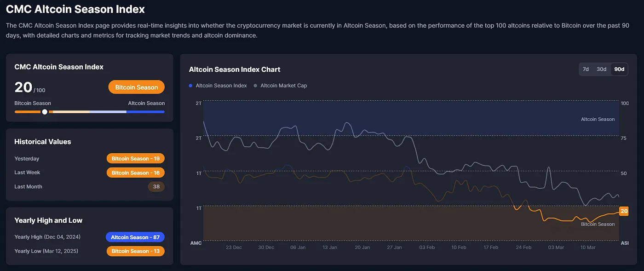
Task: Click the orange 20 current value chart marker
Action: click(624, 211)
